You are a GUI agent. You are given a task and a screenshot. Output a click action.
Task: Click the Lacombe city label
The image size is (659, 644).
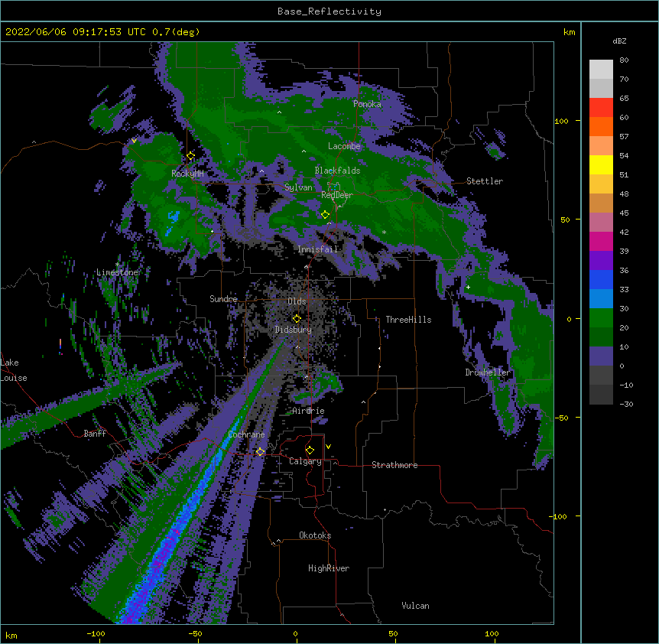click(344, 146)
